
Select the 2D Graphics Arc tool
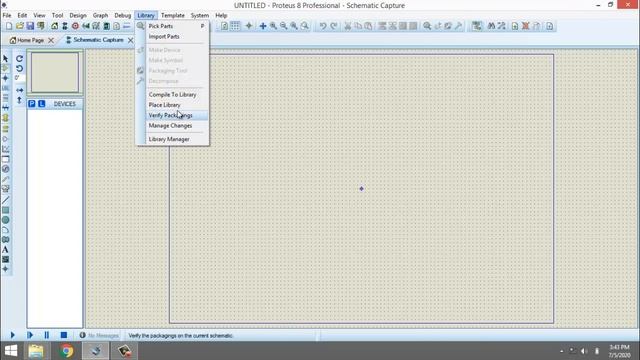tap(5, 230)
